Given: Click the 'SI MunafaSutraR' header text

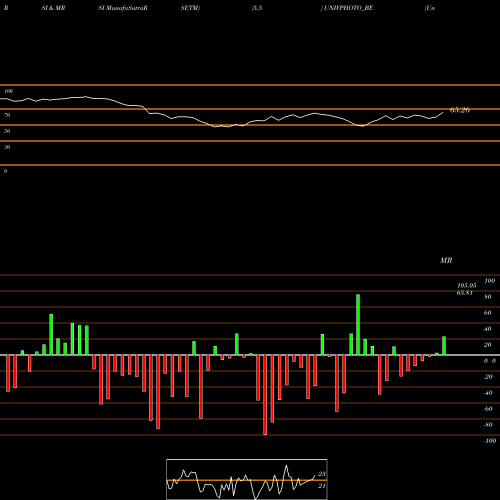Looking at the screenshot, I should point(123,8).
